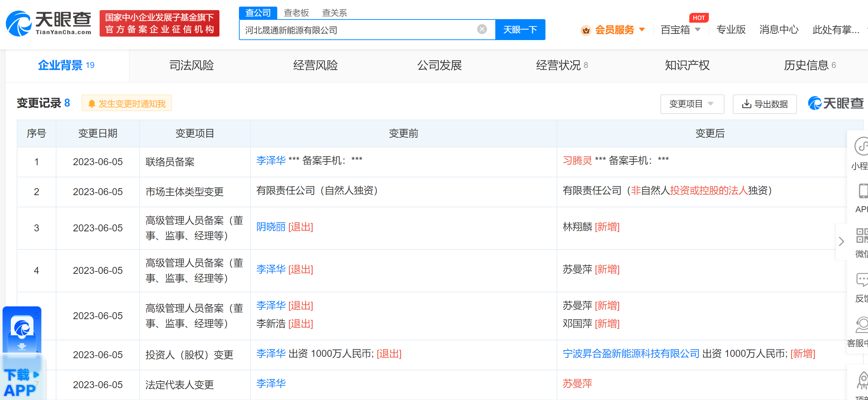Image resolution: width=868 pixels, height=400 pixels.
Task: Switch to the 经营状况 tab
Action: pyautogui.click(x=562, y=65)
